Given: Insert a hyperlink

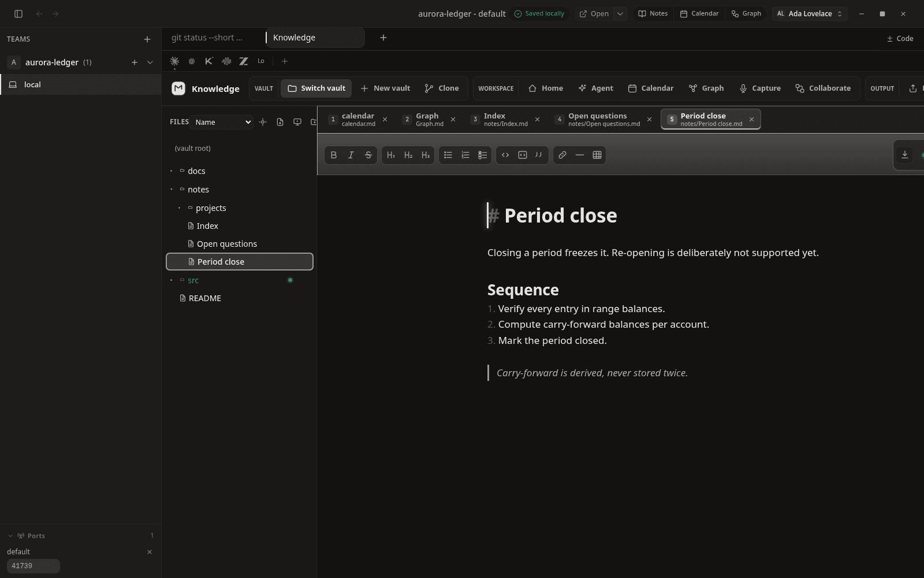Looking at the screenshot, I should coord(562,155).
